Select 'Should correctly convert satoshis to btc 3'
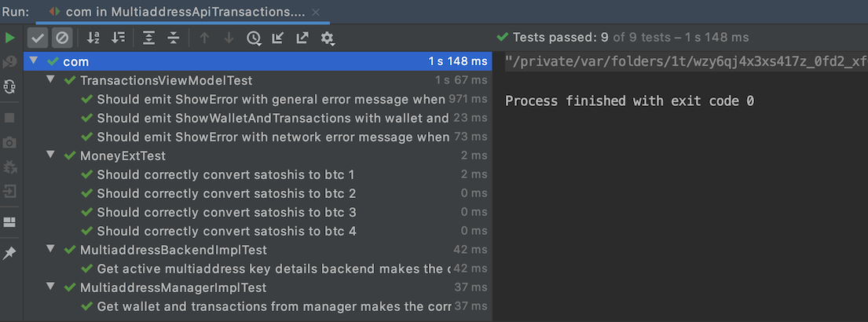868x322 pixels. (x=226, y=212)
